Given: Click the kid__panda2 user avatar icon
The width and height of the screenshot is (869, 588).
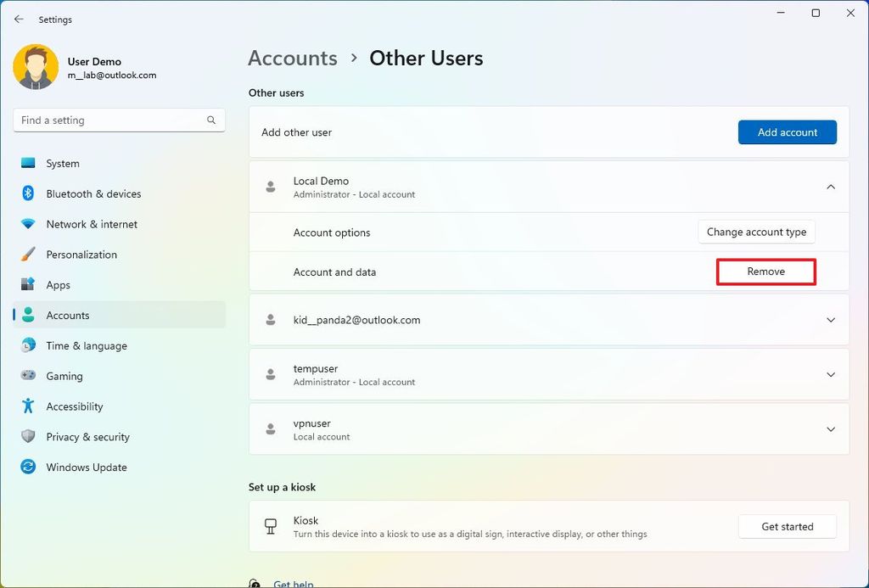Looking at the screenshot, I should 271,320.
